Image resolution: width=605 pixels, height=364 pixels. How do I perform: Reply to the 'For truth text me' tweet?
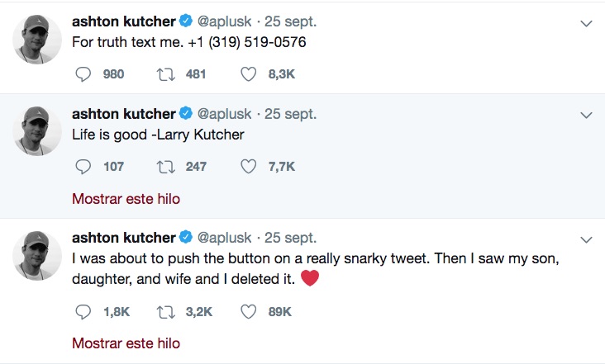83,74
